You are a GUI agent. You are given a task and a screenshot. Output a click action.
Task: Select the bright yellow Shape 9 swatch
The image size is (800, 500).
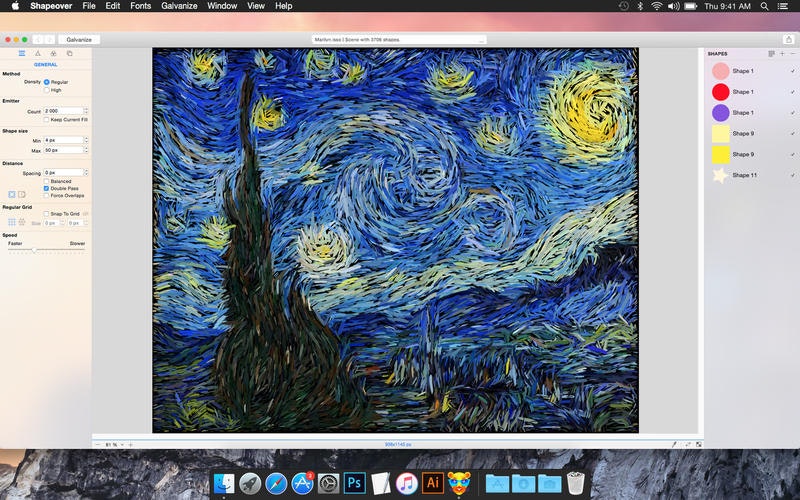tap(720, 155)
